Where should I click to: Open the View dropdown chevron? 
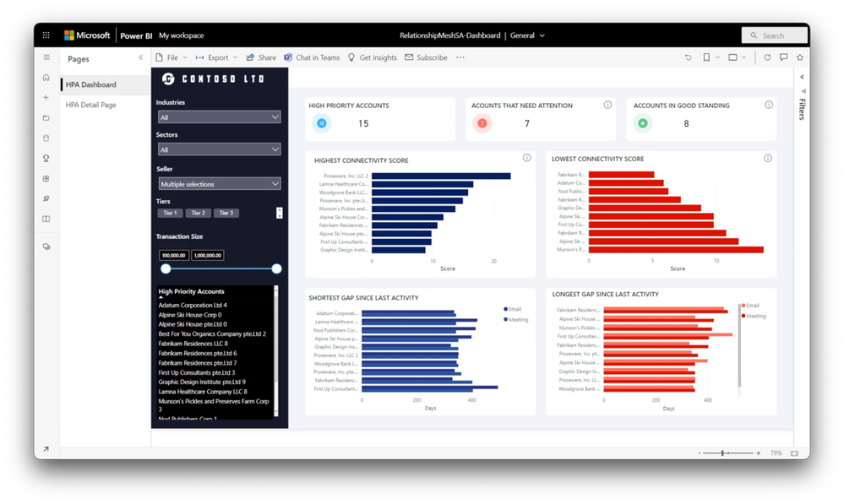[x=743, y=57]
